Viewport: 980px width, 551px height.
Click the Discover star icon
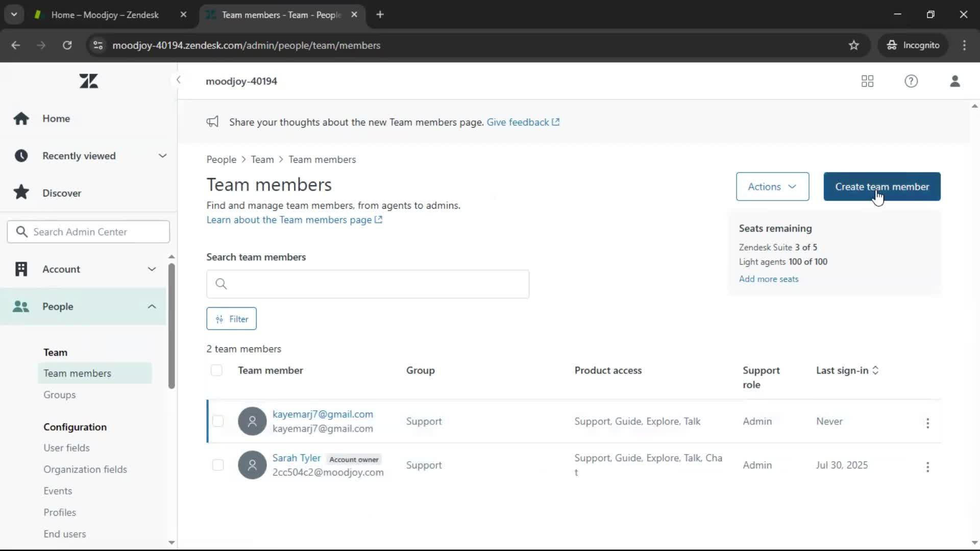coord(21,192)
